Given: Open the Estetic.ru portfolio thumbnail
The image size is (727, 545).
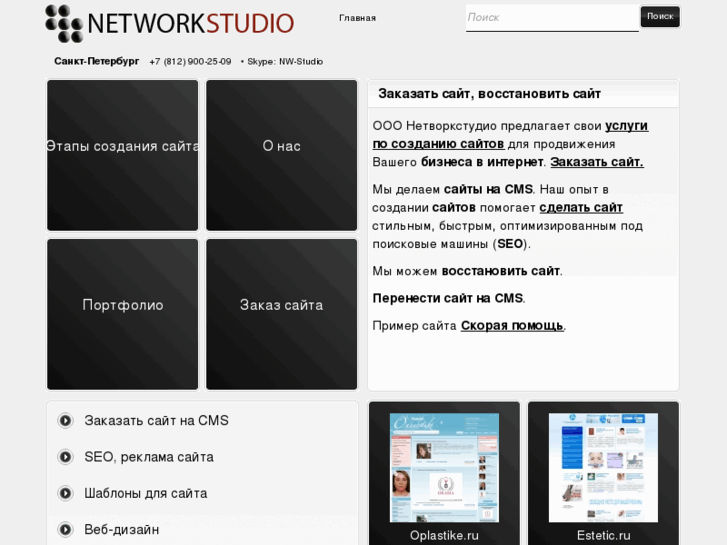Looking at the screenshot, I should pos(603,468).
